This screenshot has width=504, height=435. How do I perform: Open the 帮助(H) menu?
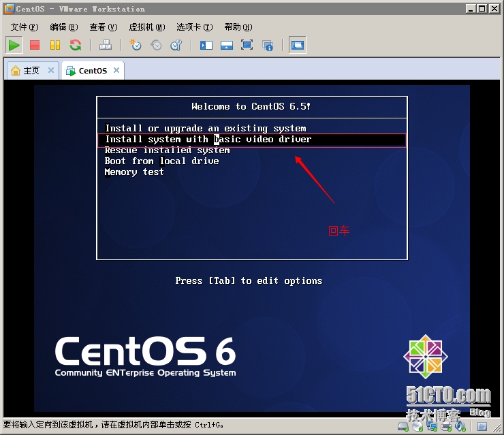238,27
